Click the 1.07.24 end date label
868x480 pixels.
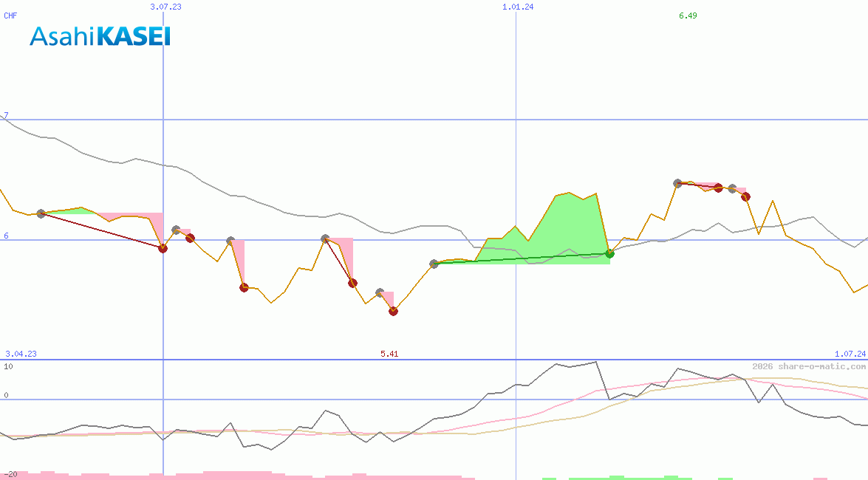tap(850, 354)
